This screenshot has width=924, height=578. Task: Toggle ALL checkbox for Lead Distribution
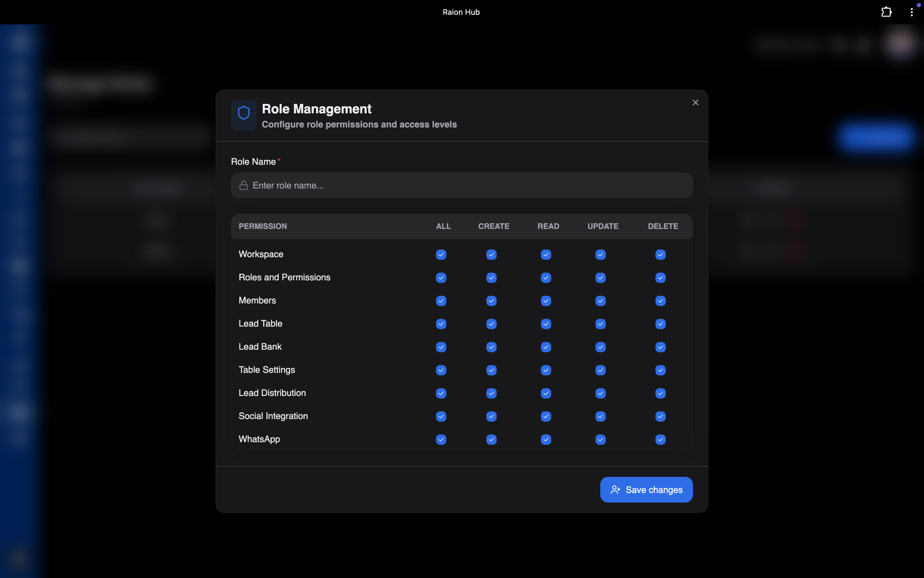(x=441, y=393)
